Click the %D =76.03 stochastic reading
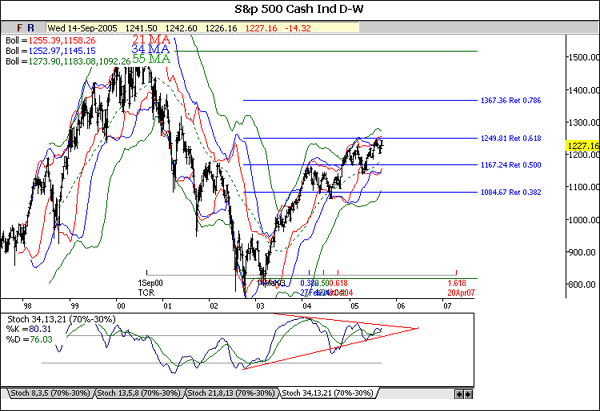 29,339
